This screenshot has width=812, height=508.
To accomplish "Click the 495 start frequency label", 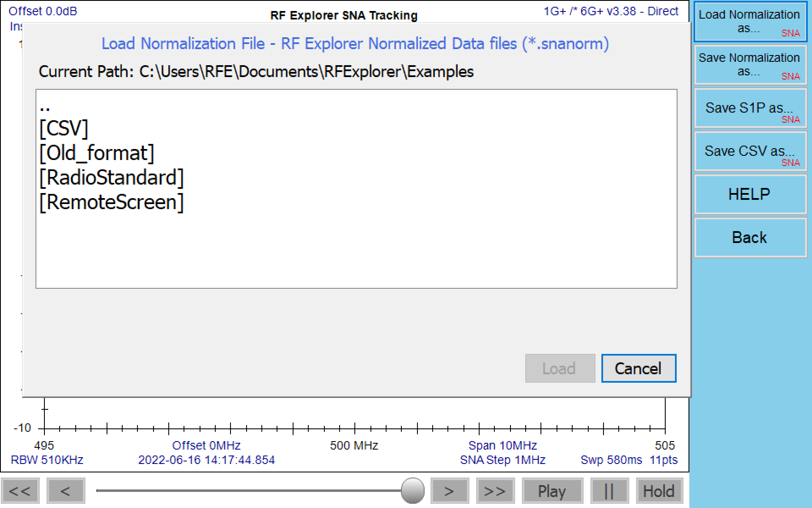I will (44, 445).
